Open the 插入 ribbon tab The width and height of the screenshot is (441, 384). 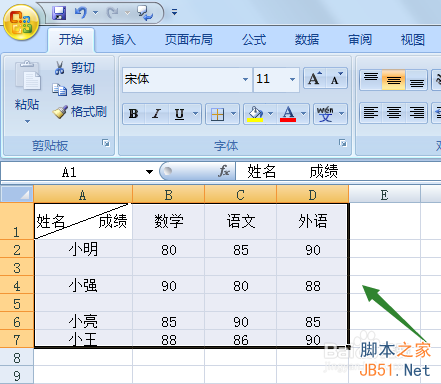coord(124,40)
